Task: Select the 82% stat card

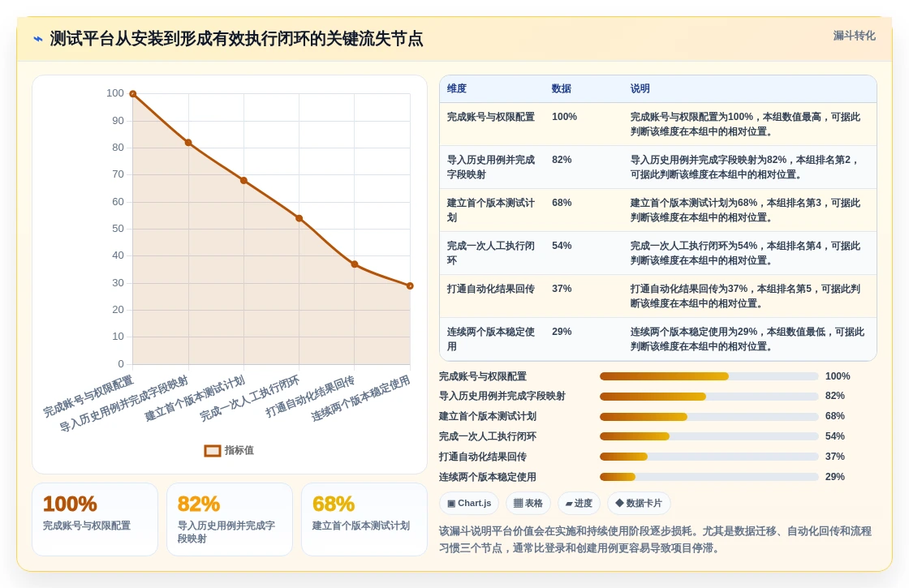Action: point(230,520)
